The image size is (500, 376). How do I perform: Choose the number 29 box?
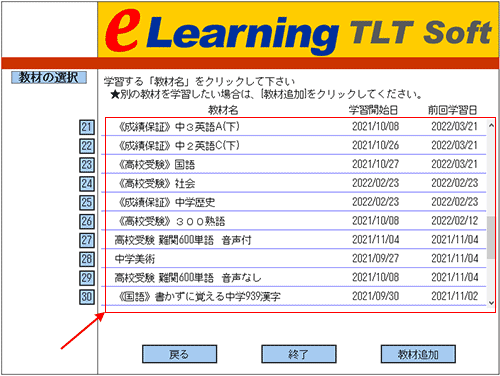[x=87, y=278]
